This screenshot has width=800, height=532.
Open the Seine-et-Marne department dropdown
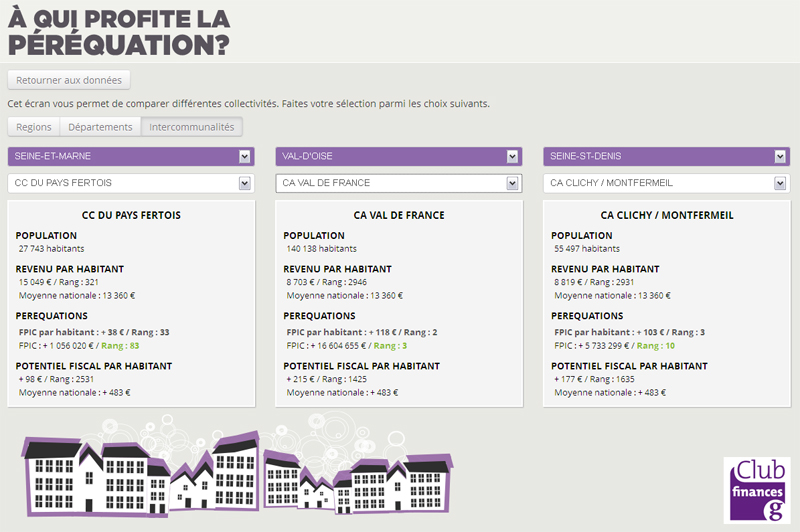tap(131, 157)
